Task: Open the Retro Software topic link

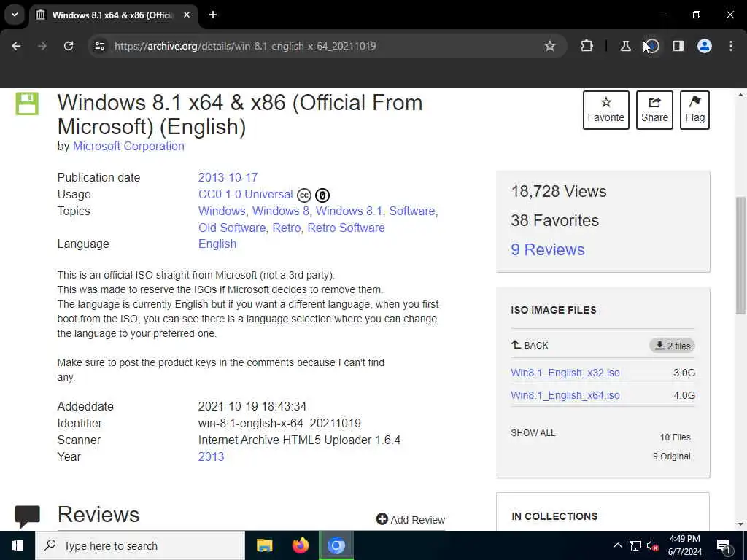Action: (346, 227)
